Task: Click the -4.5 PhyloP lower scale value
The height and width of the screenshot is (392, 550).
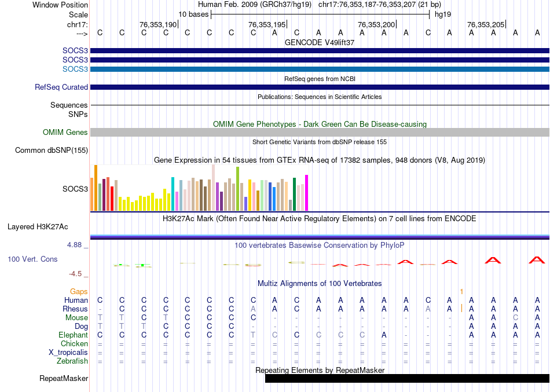Action: (x=75, y=274)
